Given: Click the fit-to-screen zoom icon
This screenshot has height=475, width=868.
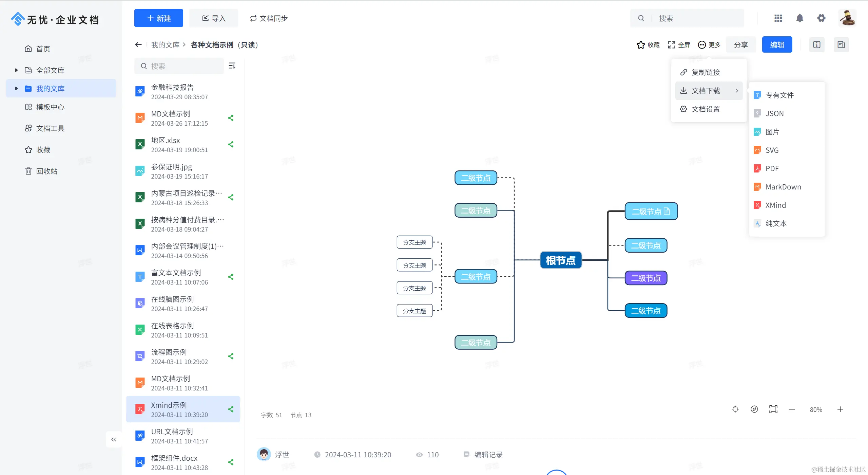Looking at the screenshot, I should [x=773, y=409].
